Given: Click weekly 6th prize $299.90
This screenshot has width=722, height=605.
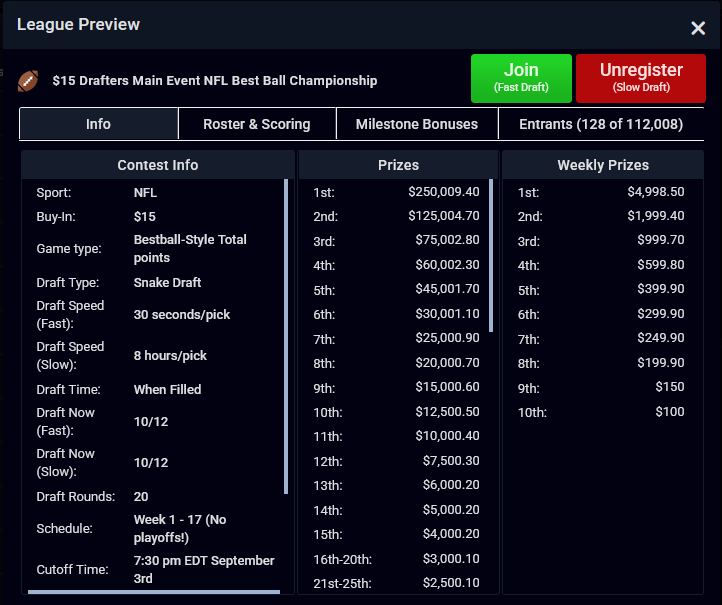Looking at the screenshot, I should (661, 314).
